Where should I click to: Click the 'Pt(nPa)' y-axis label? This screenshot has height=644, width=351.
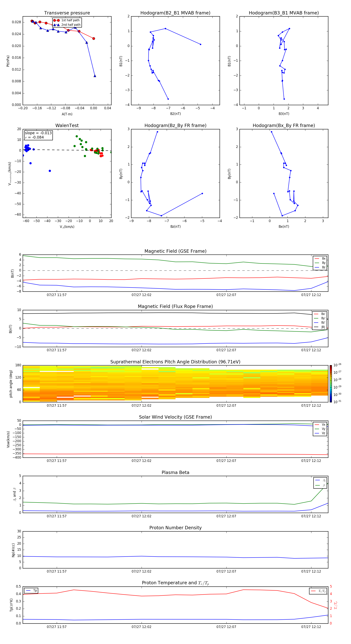(x=8, y=61)
